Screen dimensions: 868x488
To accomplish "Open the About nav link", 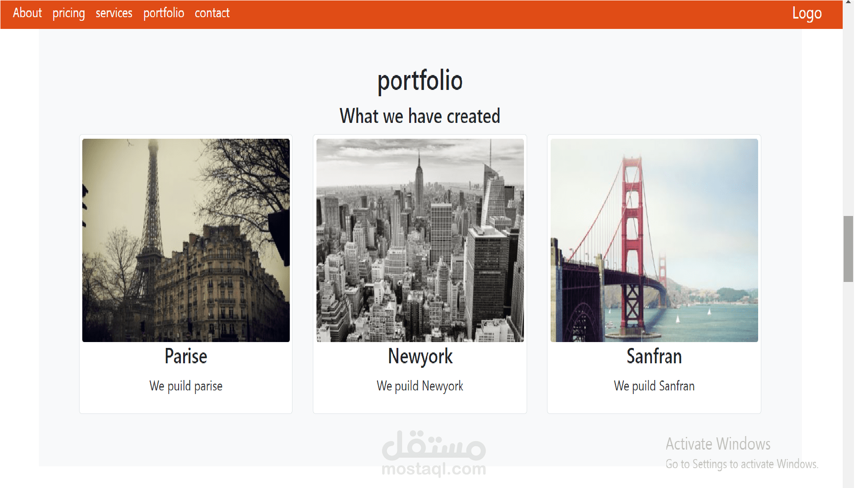I will tap(27, 13).
